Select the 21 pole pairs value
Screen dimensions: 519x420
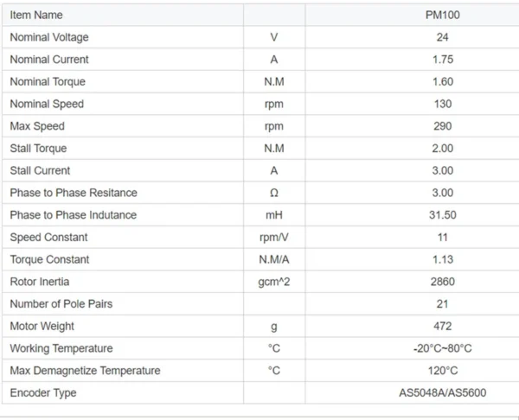click(x=443, y=304)
